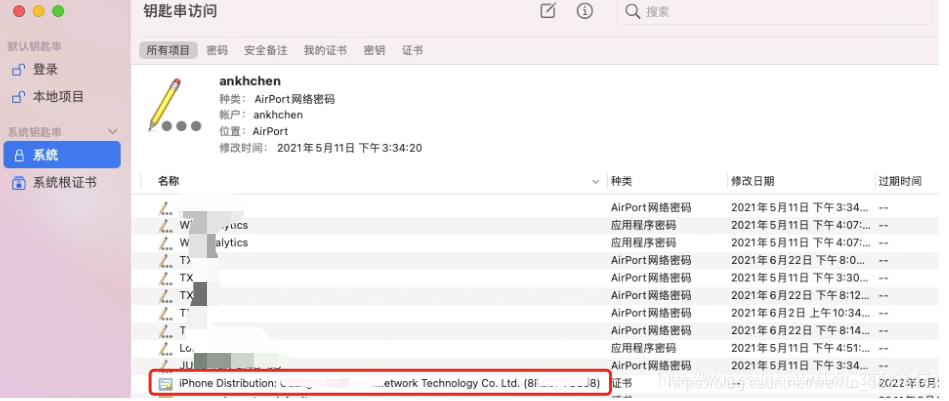The width and height of the screenshot is (949, 401).
Task: Collapse the 系统钥匙串 section chevron
Action: [113, 132]
